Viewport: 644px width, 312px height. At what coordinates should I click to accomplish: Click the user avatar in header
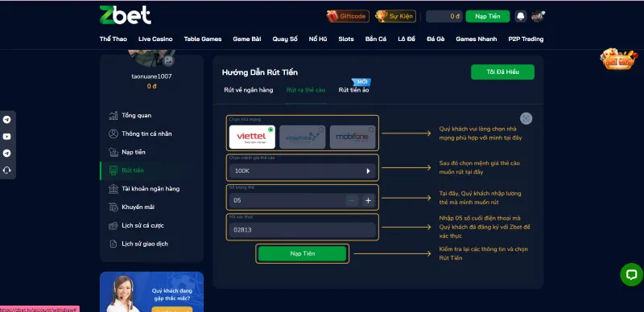click(x=538, y=16)
